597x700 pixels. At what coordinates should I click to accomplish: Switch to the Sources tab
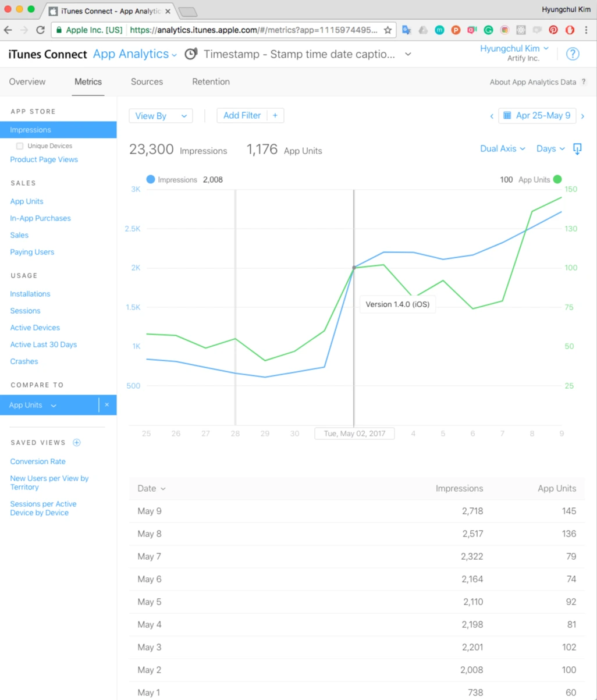tap(147, 82)
